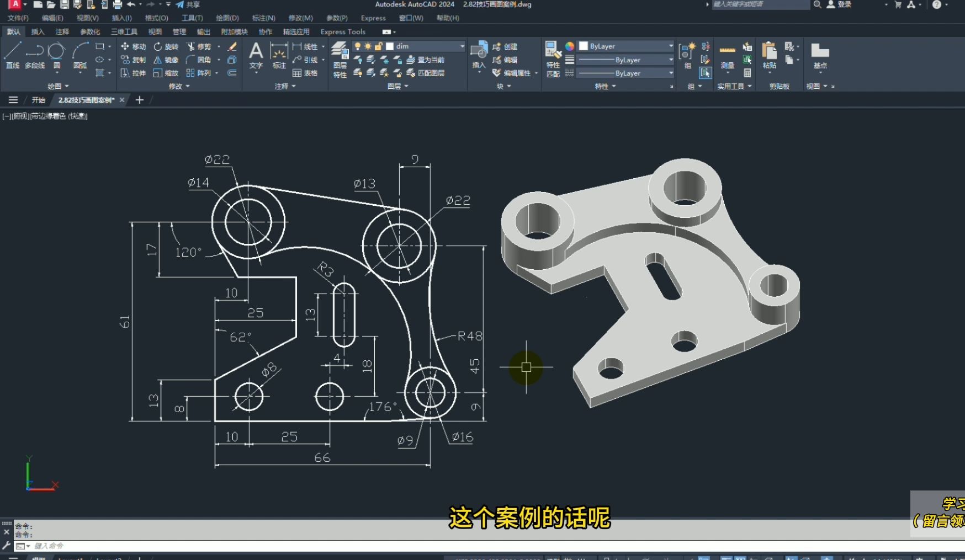Open the 标注(N) menu
Screen dimensions: 965x560
pyautogui.click(x=263, y=18)
